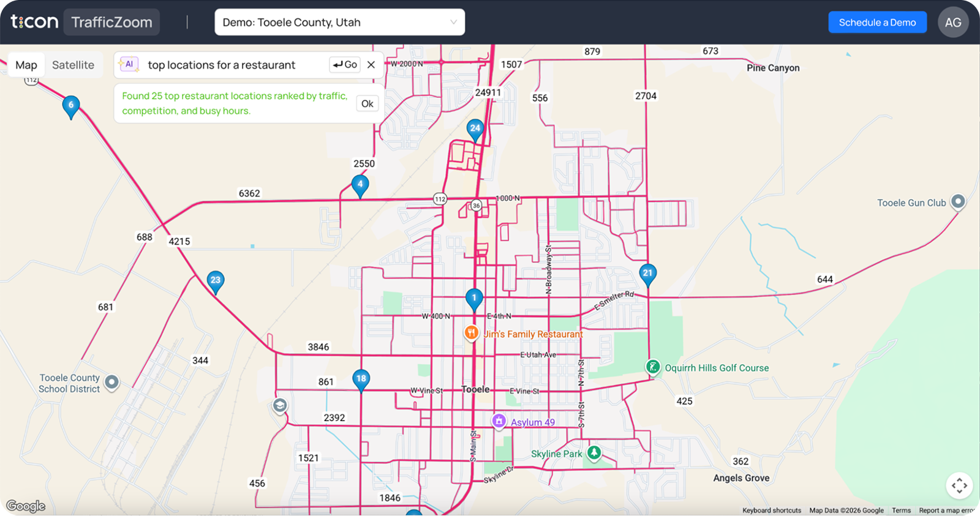980x516 pixels.
Task: Click the Tooele Gun Club marker
Action: pyautogui.click(x=958, y=202)
